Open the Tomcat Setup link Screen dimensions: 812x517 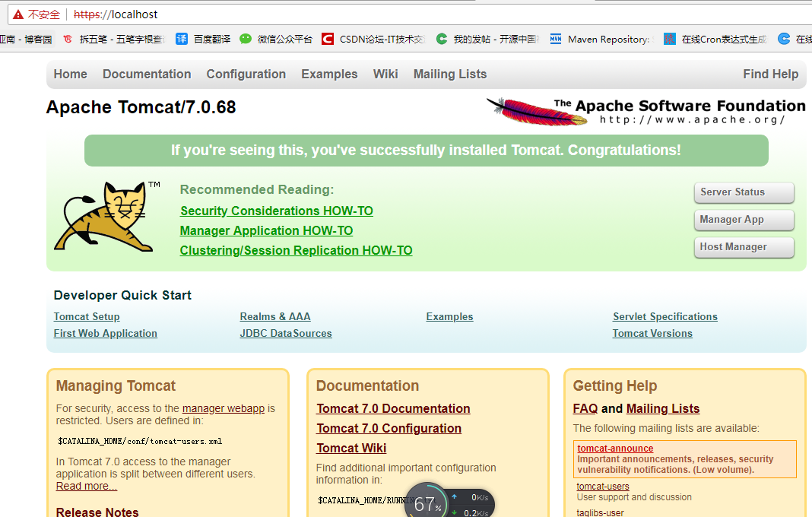coord(87,316)
